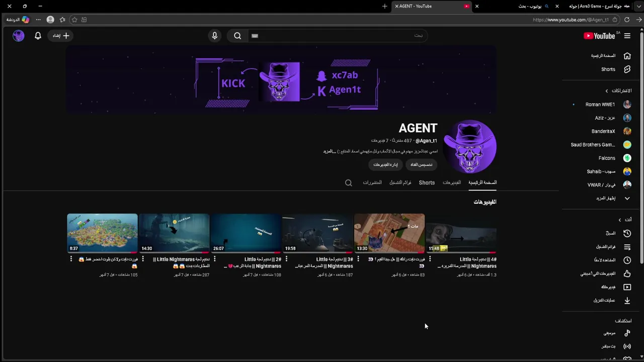Open account avatar menu top-left
Screen dimensions: 644x362
pyautogui.click(x=19, y=36)
